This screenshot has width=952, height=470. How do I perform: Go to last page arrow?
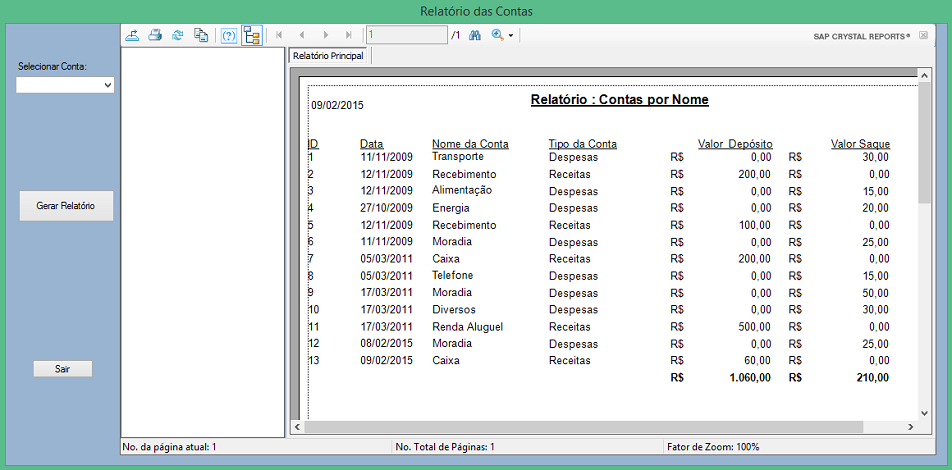[348, 35]
